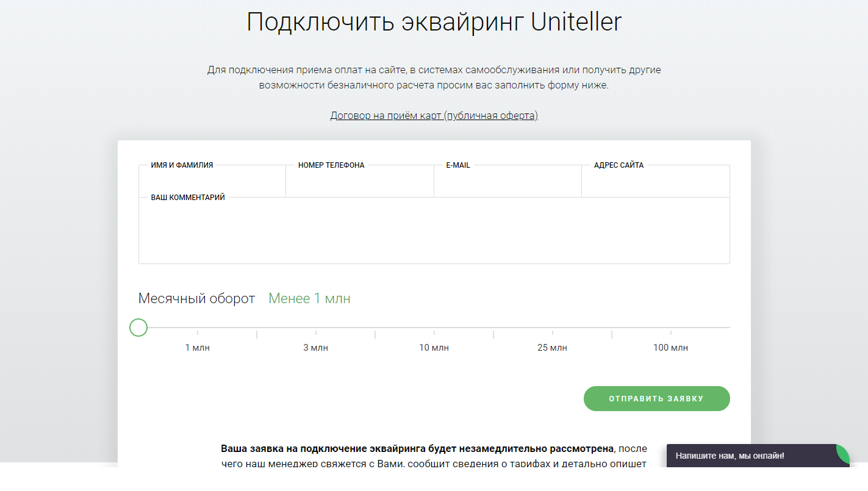Click the green corner of the chat bubble
The width and height of the screenshot is (868, 491).
(841, 454)
